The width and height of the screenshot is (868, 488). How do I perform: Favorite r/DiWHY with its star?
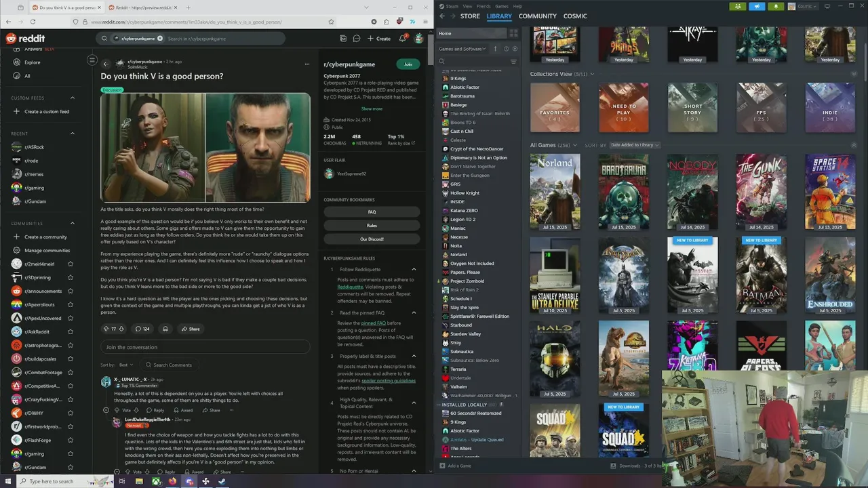click(70, 413)
